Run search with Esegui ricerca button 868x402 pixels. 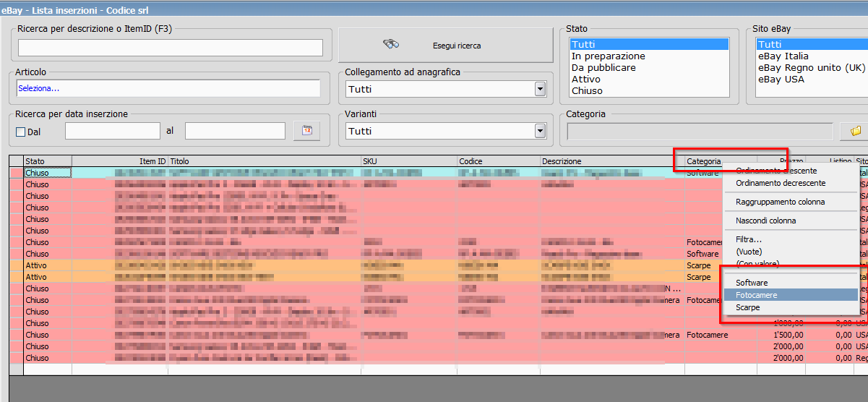pyautogui.click(x=445, y=46)
